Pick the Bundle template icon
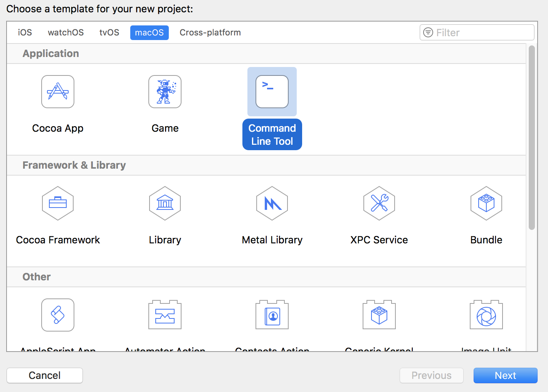Viewport: 548px width, 392px height. pos(486,203)
